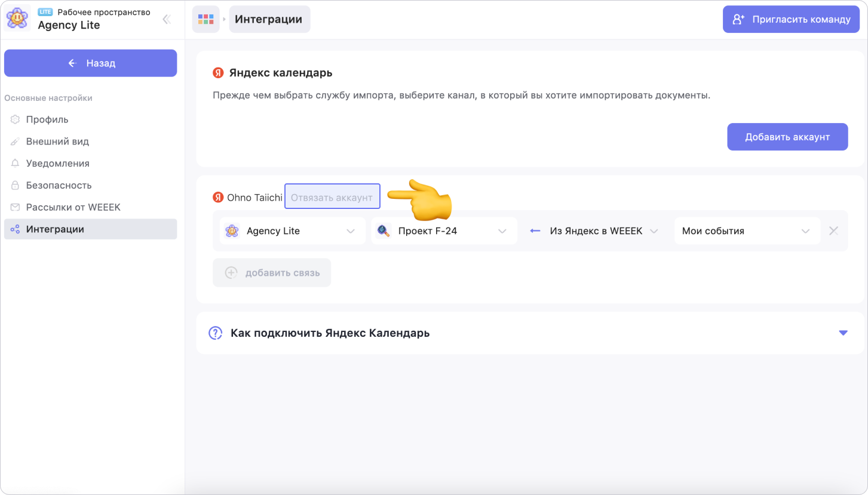
Task: Open Уведомления settings
Action: (90, 163)
